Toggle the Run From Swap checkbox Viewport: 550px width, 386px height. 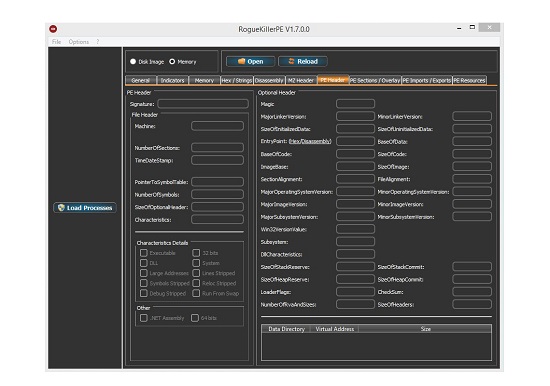click(x=196, y=293)
